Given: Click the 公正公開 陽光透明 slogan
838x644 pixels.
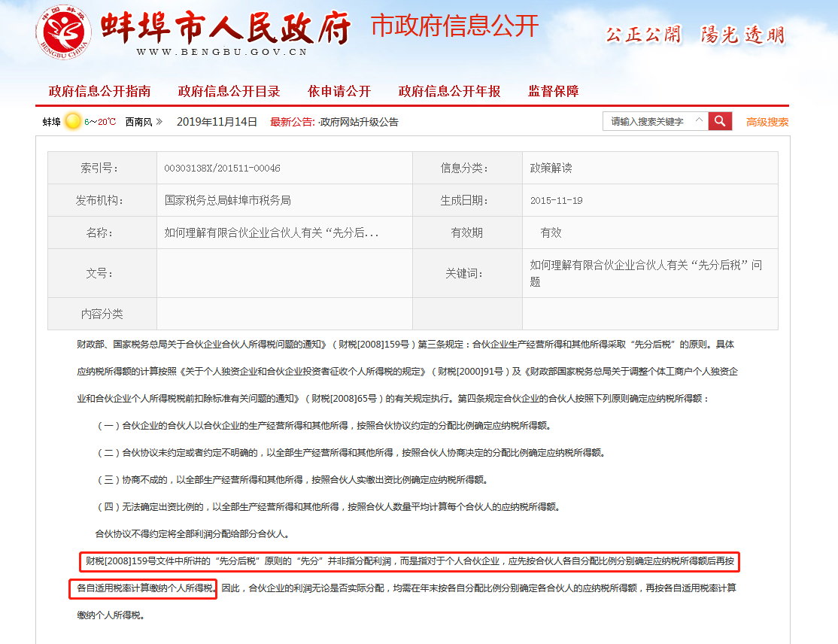Looking at the screenshot, I should click(695, 35).
